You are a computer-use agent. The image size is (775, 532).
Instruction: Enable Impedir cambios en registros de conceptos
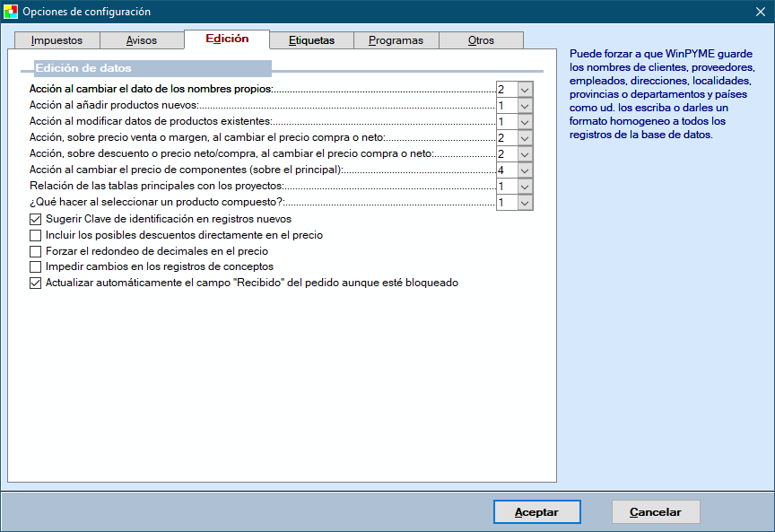point(36,266)
